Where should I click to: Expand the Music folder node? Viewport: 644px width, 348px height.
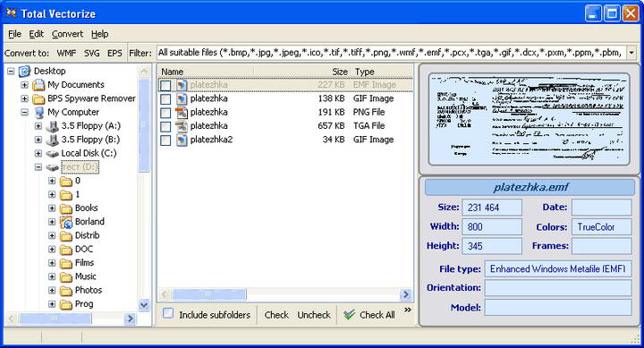tap(52, 276)
